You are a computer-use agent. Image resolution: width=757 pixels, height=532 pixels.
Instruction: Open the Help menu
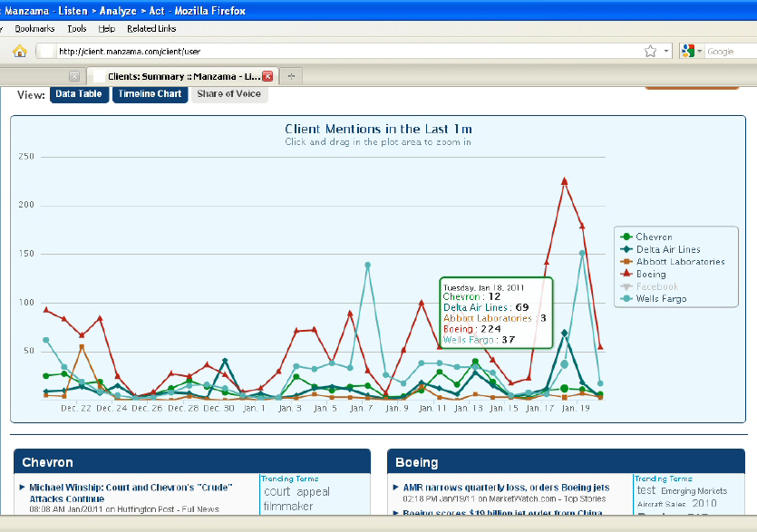[107, 28]
